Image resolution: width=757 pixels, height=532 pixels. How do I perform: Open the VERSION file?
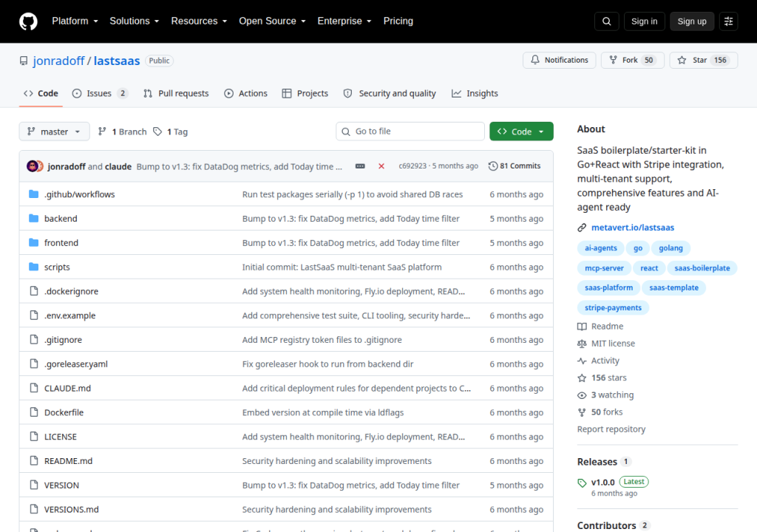pos(61,485)
